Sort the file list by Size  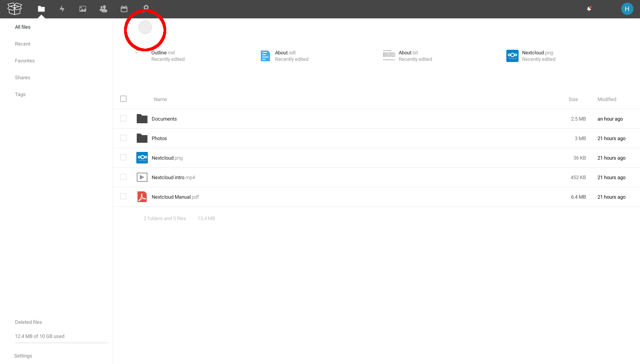point(573,100)
